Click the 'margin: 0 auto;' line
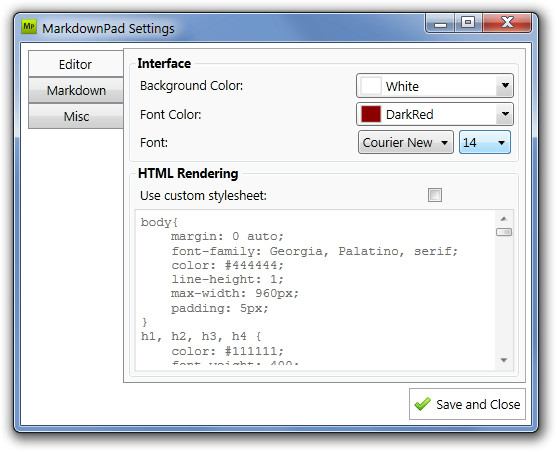The height and width of the screenshot is (452, 557). [227, 236]
